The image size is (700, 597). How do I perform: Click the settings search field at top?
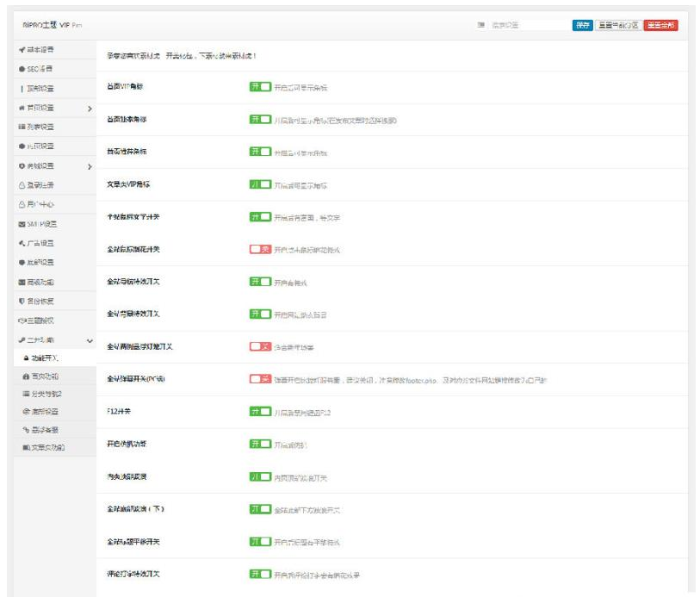pos(525,25)
